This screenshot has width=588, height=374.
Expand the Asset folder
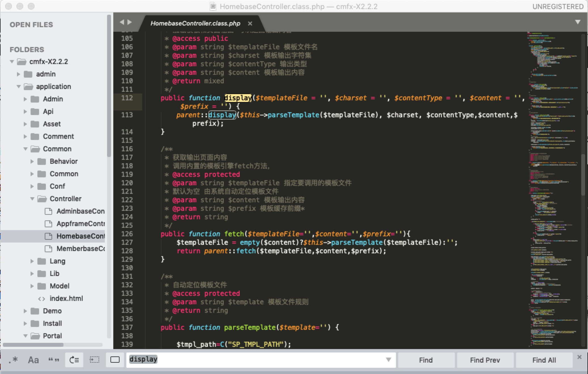pos(25,124)
